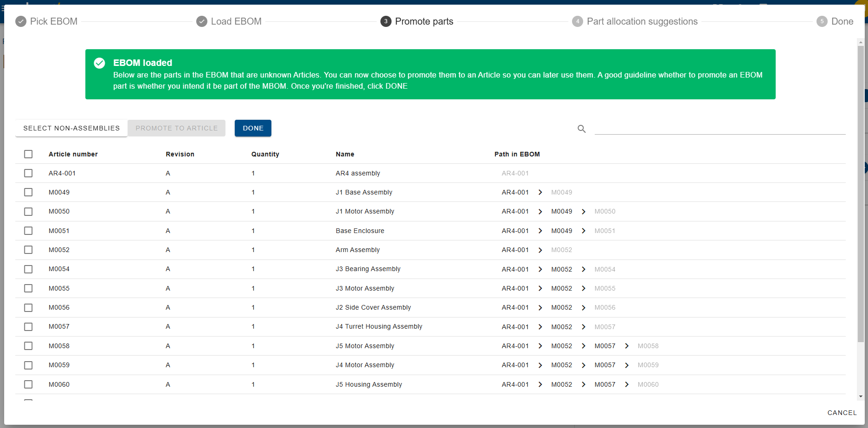Click the 'J5 Housing Assembly' name cell
This screenshot has height=428, width=868.
369,384
